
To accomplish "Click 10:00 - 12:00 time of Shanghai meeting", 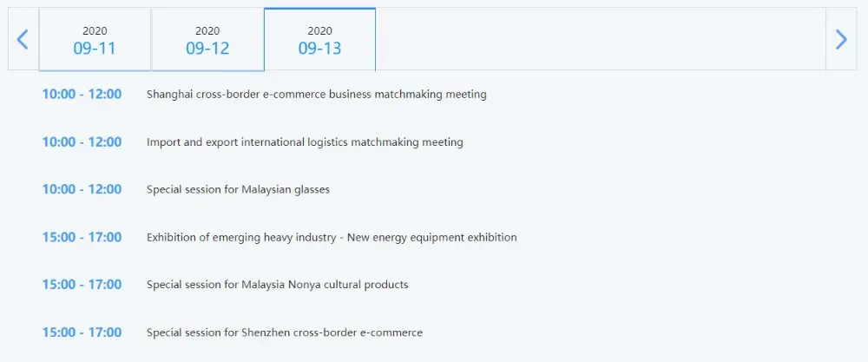I will pyautogui.click(x=82, y=95).
